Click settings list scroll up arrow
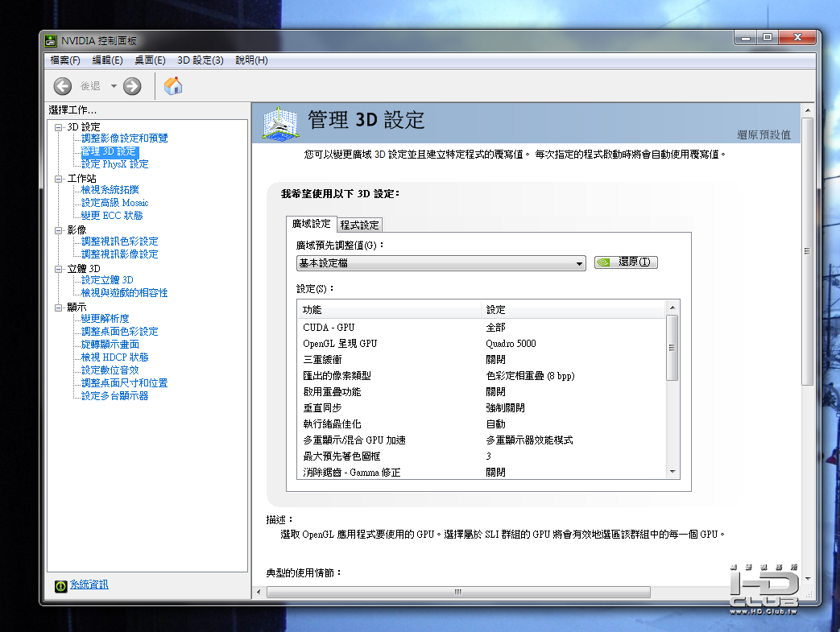Viewport: 840px width, 632px height. 672,308
